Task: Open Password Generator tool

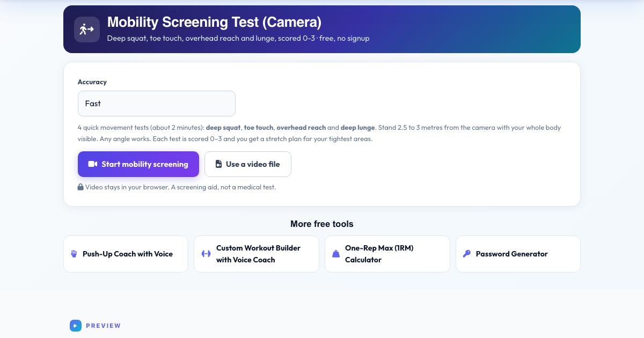Action: coord(518,254)
